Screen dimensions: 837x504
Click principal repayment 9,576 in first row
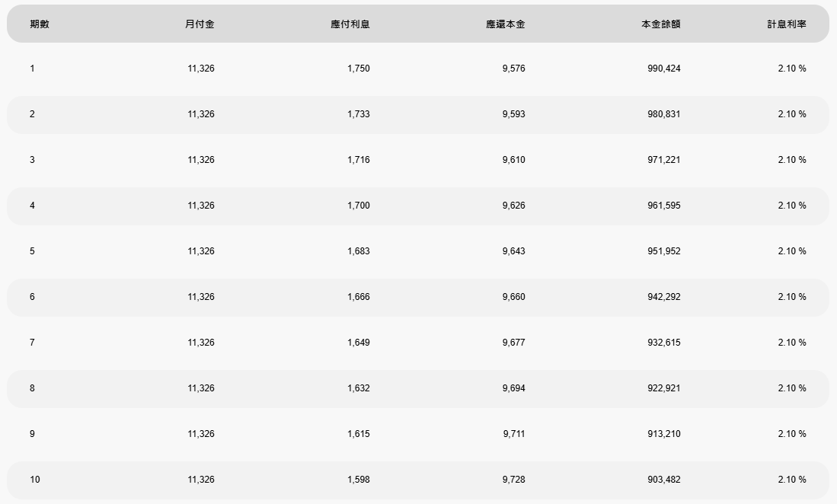point(513,69)
